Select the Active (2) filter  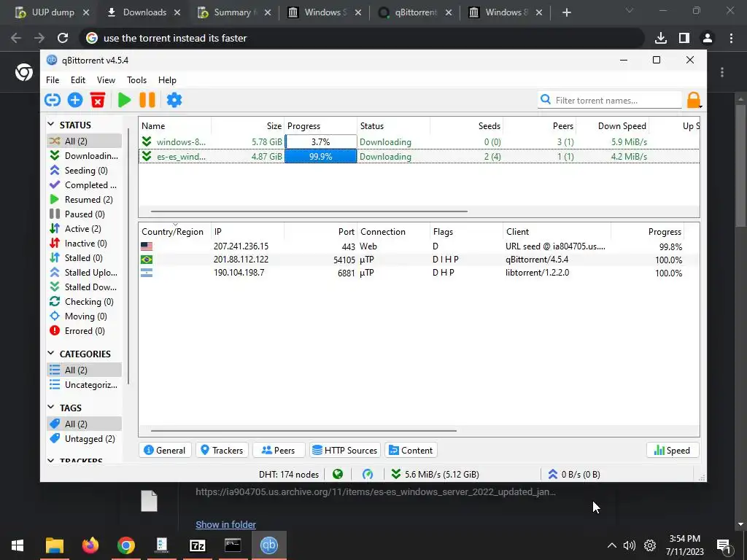pos(85,228)
